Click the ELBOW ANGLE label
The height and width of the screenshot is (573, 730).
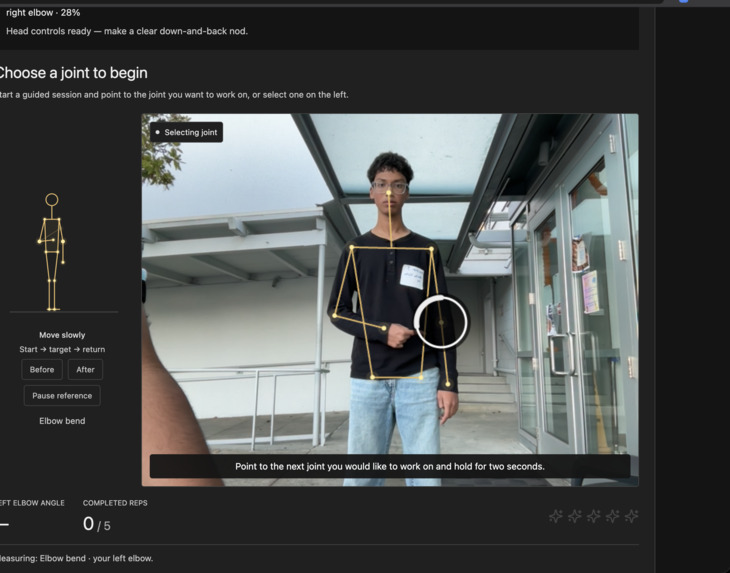(x=32, y=503)
